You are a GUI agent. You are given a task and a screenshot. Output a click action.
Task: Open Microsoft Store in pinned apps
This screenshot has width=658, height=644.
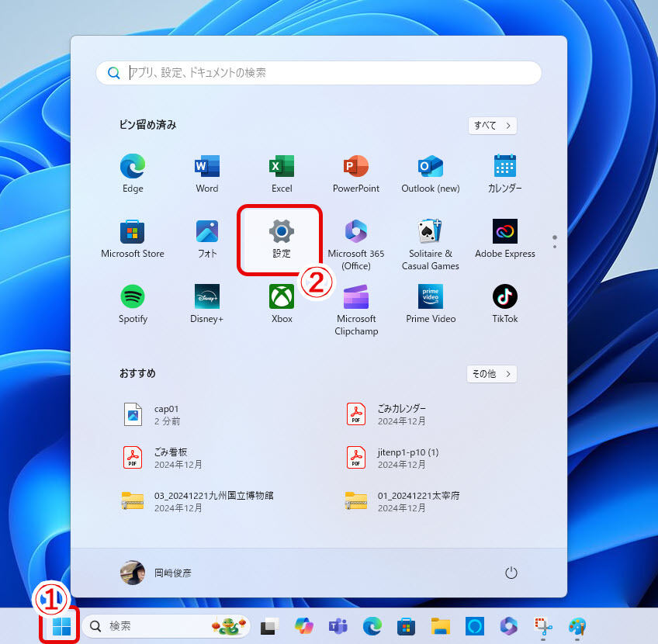[x=133, y=238]
